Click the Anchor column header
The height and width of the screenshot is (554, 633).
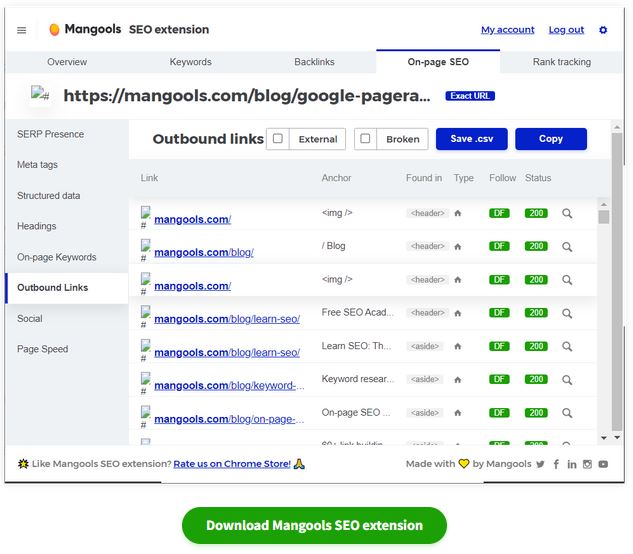[336, 178]
